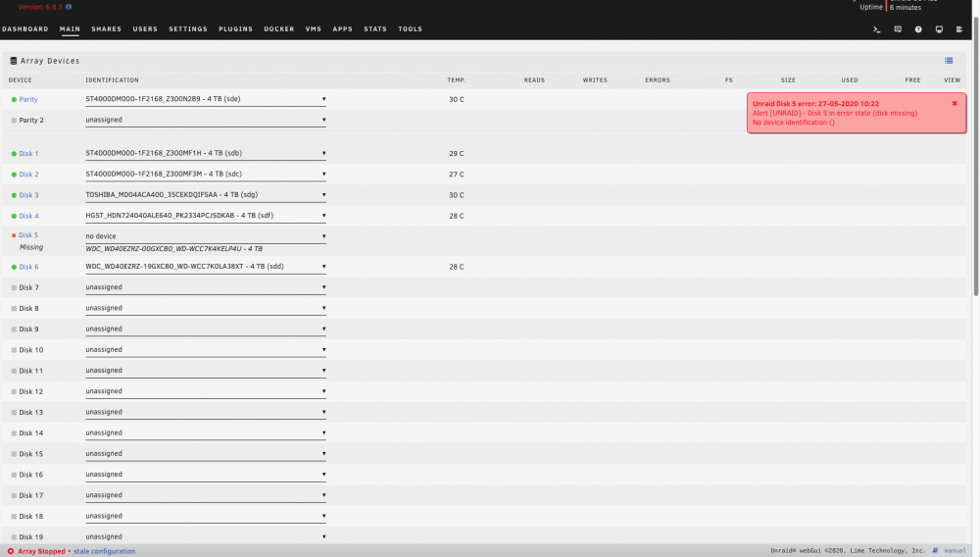This screenshot has width=980, height=557.
Task: Click the manual book icon in footer
Action: [936, 551]
